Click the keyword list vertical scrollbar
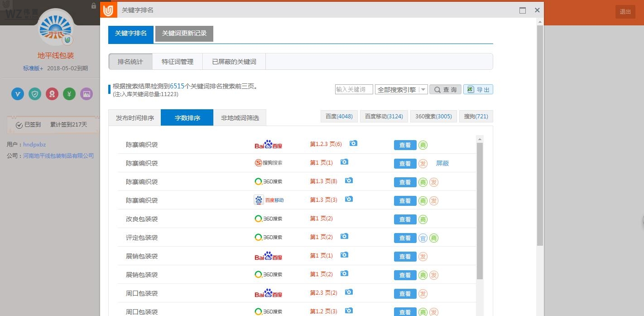This screenshot has height=316, width=644. (480, 209)
